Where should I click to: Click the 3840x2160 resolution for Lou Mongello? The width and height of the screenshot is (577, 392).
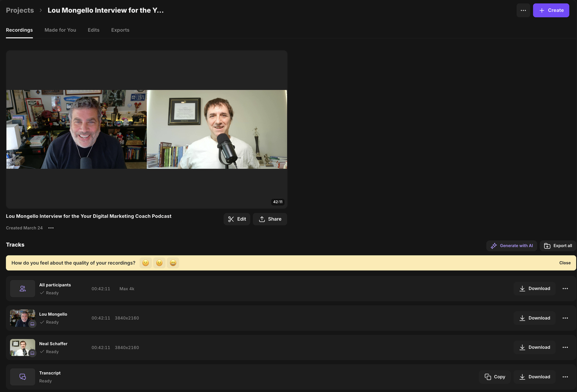127,318
